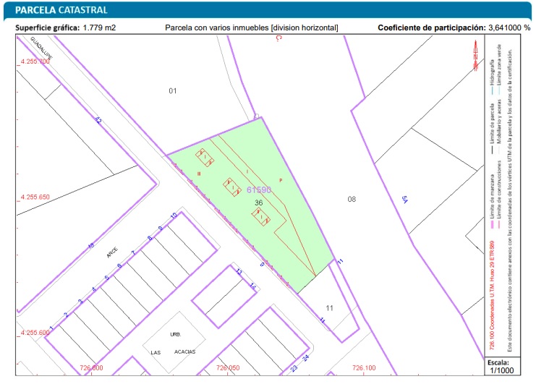Click the red P marker in the green parcel

pos(281,180)
